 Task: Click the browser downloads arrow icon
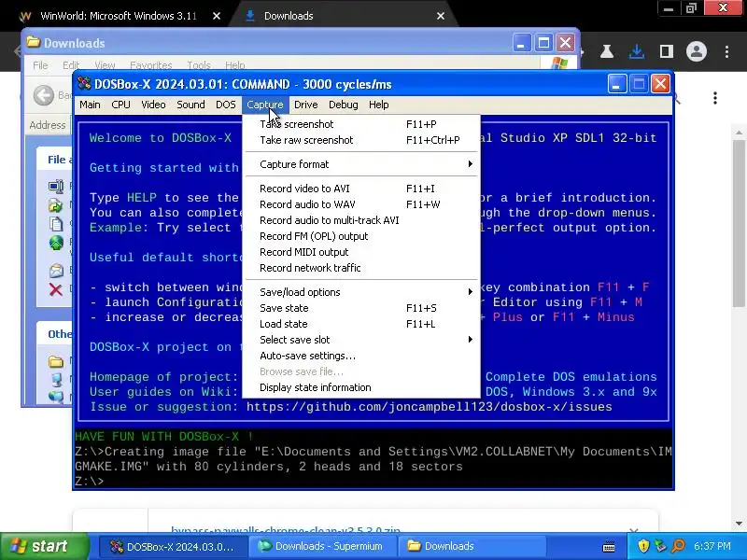[637, 51]
